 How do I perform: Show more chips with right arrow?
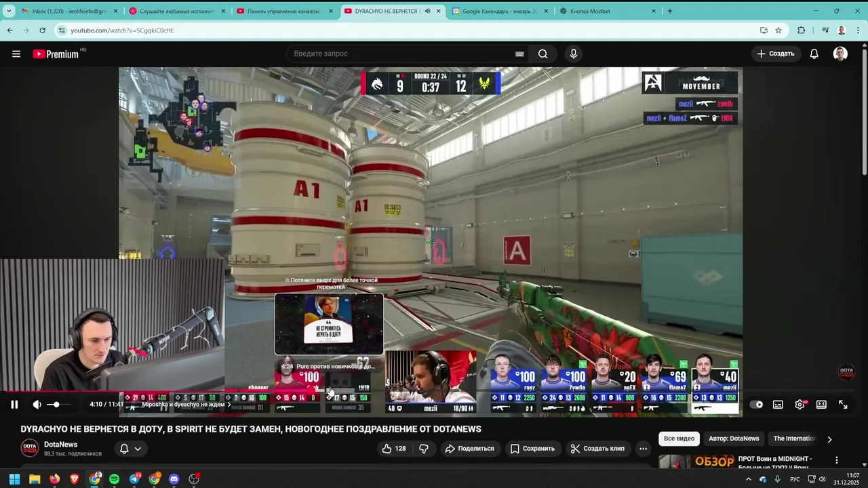click(x=829, y=439)
